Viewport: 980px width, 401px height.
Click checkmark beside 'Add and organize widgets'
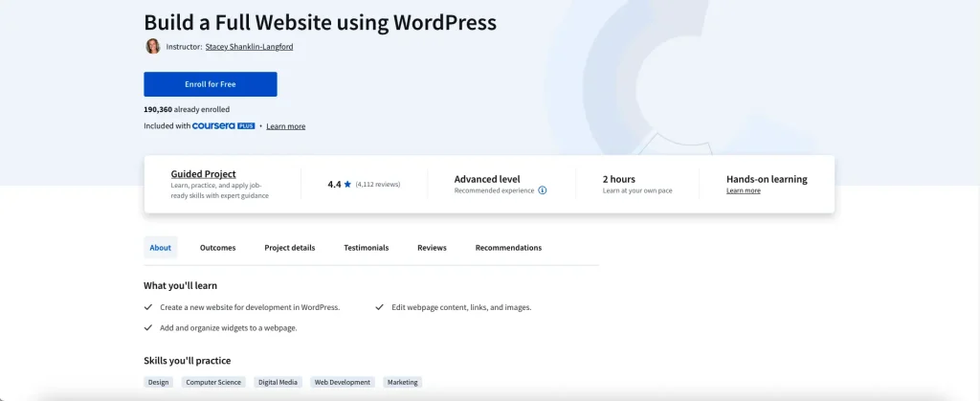(x=148, y=328)
